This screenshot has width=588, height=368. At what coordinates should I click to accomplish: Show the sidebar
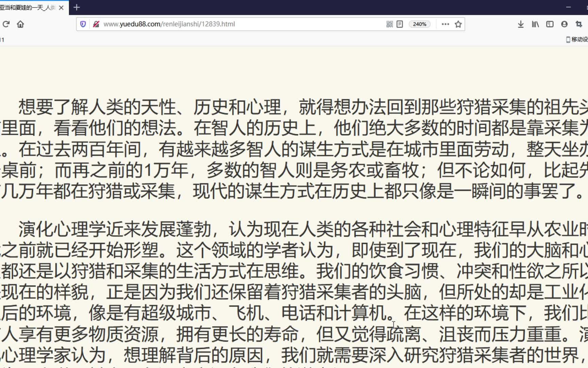pyautogui.click(x=550, y=24)
